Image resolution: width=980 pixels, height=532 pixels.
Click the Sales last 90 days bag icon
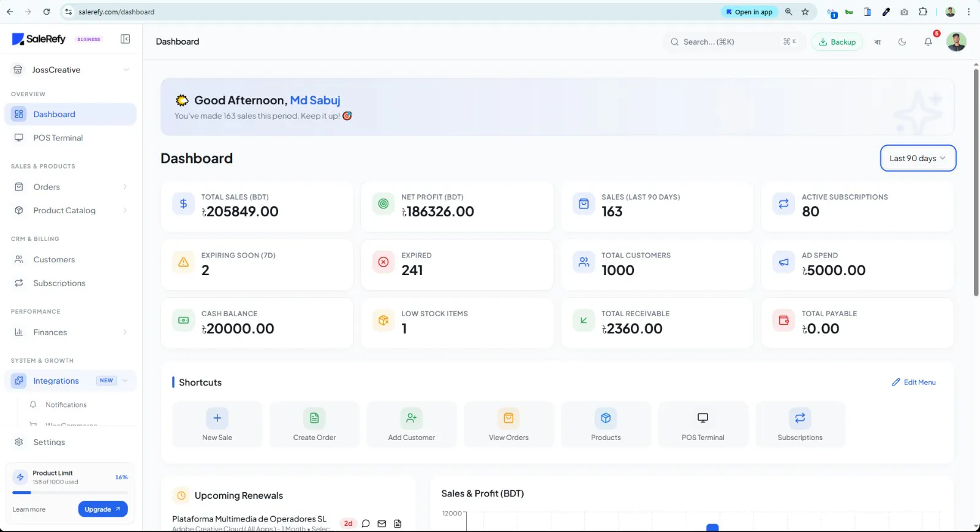tap(584, 203)
